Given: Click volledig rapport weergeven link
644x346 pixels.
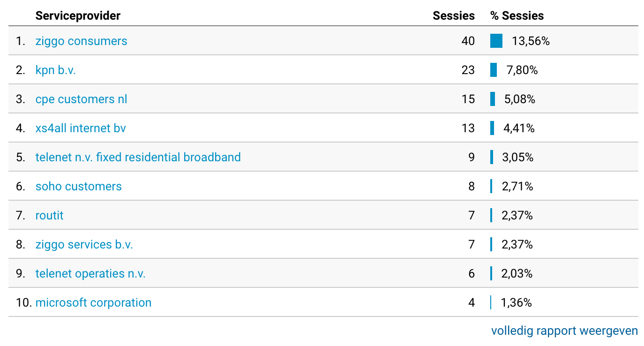Looking at the screenshot, I should (x=564, y=331).
